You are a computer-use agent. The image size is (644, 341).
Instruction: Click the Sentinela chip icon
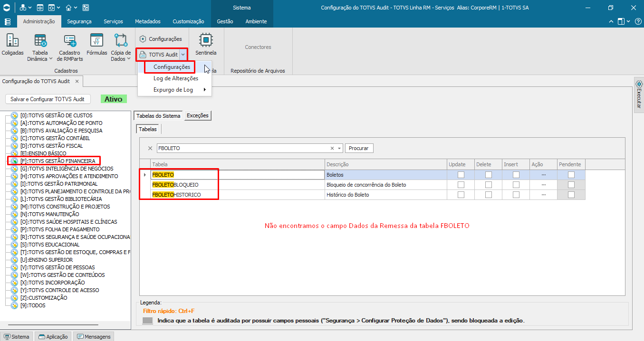206,40
